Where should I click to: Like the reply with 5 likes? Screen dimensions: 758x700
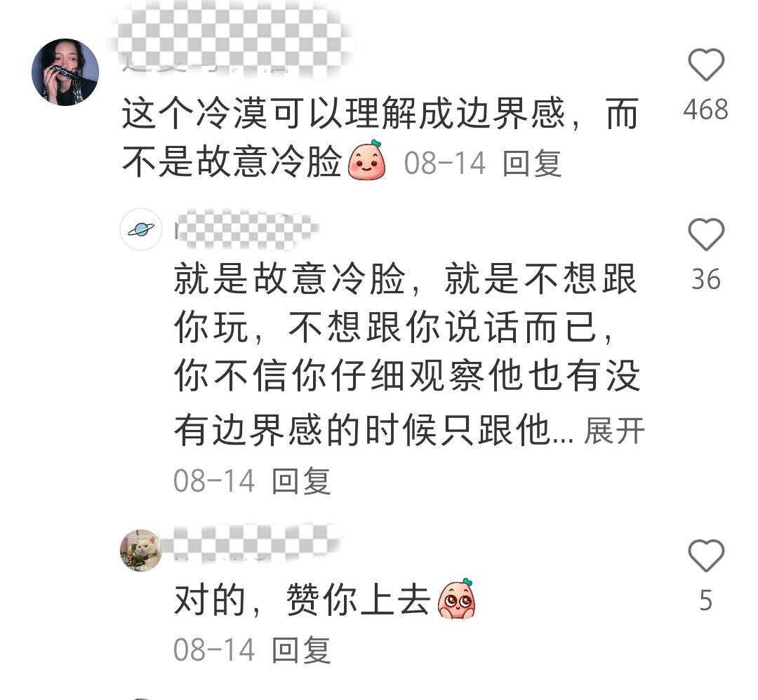click(706, 556)
